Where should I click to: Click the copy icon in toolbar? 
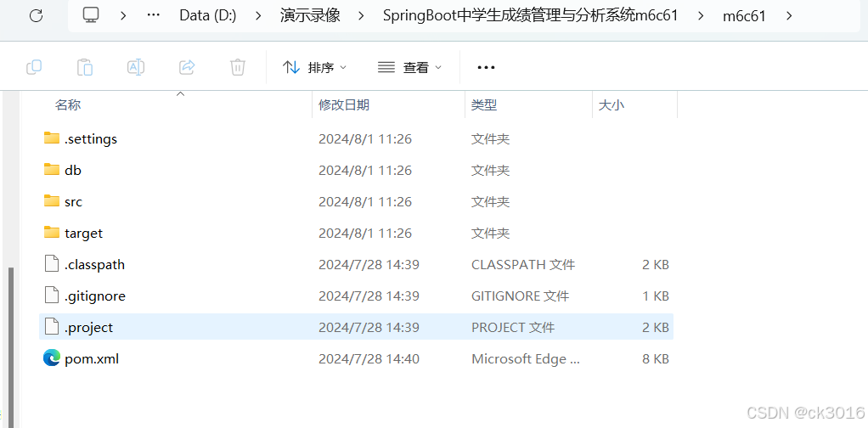pos(34,68)
